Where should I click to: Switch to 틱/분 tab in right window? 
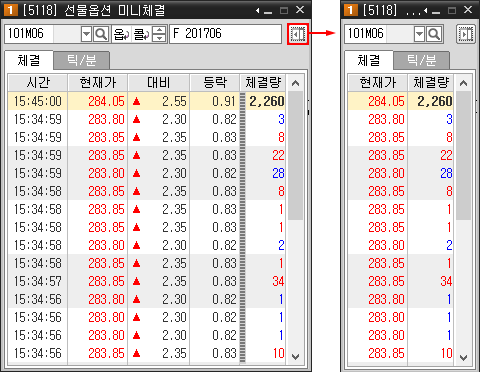coord(421,60)
